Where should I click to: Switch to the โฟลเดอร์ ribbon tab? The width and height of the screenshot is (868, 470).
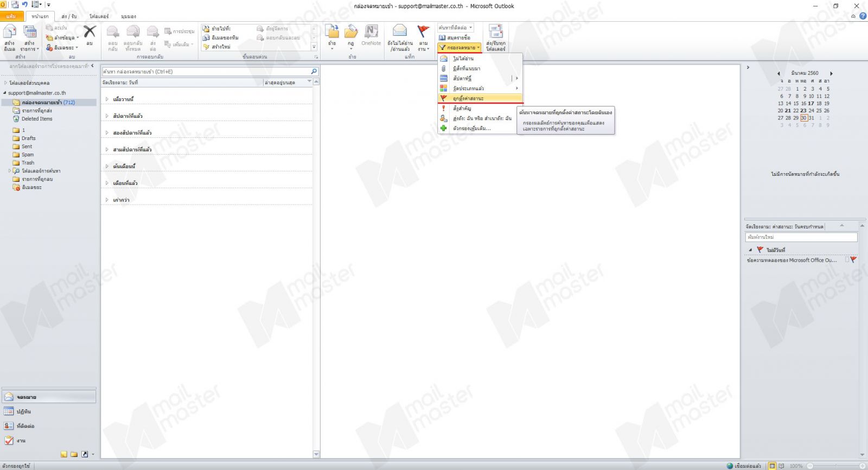pyautogui.click(x=99, y=16)
